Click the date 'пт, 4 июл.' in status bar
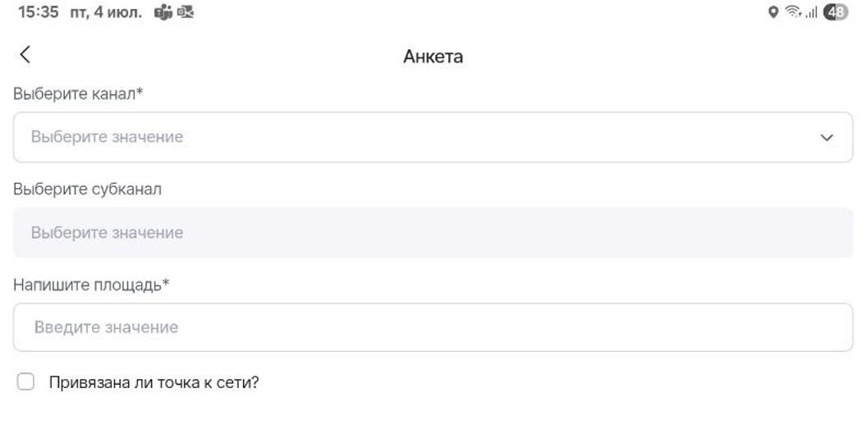Viewport: 868px width, 443px height. point(106,12)
